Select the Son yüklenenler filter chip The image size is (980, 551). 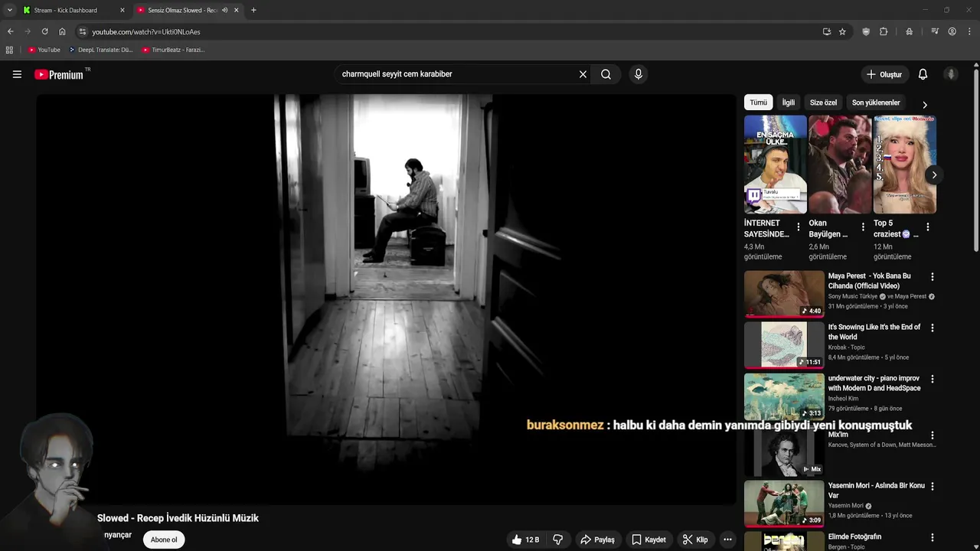(x=876, y=103)
